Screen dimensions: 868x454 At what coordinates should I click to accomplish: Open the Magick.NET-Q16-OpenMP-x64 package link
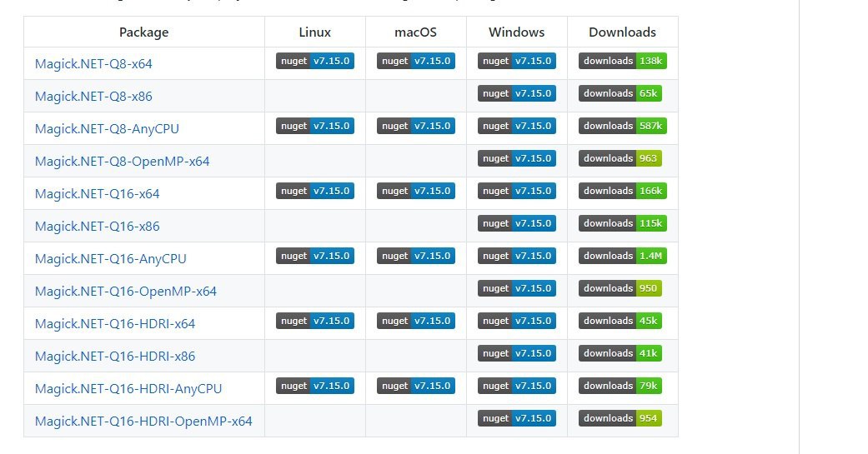126,292
